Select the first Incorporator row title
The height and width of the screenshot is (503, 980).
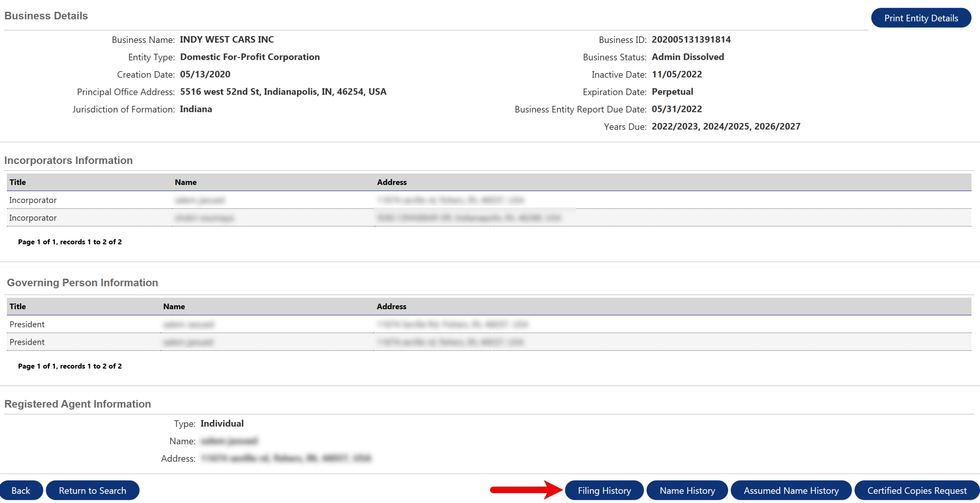point(33,200)
